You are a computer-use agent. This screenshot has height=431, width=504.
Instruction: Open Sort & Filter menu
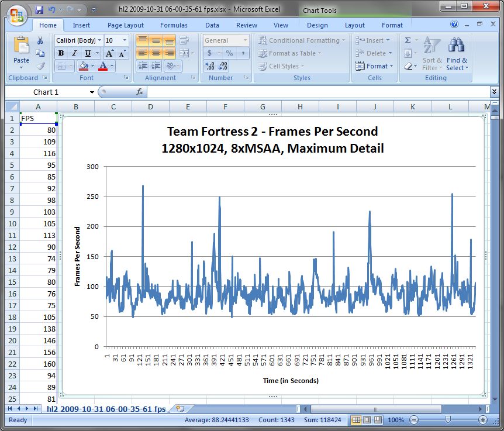point(432,54)
